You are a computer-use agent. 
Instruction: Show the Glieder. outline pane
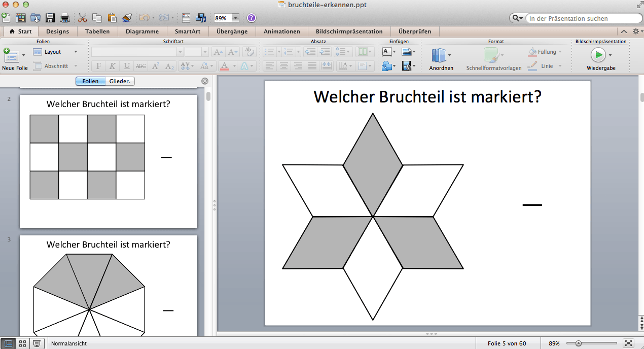[120, 81]
